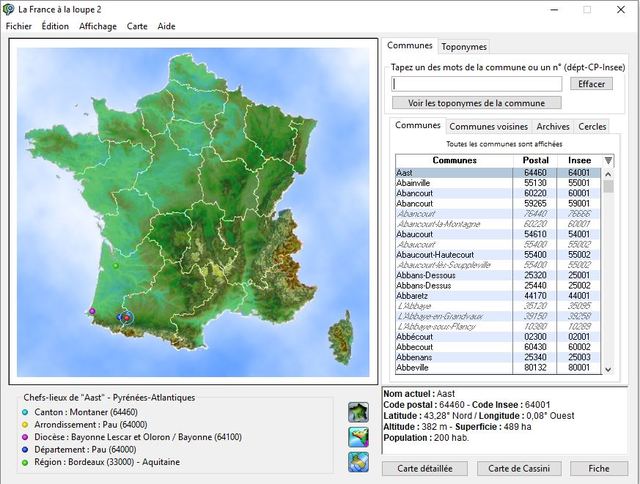This screenshot has height=484, width=640.
Task: Select the Abbecourt 60430 row
Action: pyautogui.click(x=498, y=347)
